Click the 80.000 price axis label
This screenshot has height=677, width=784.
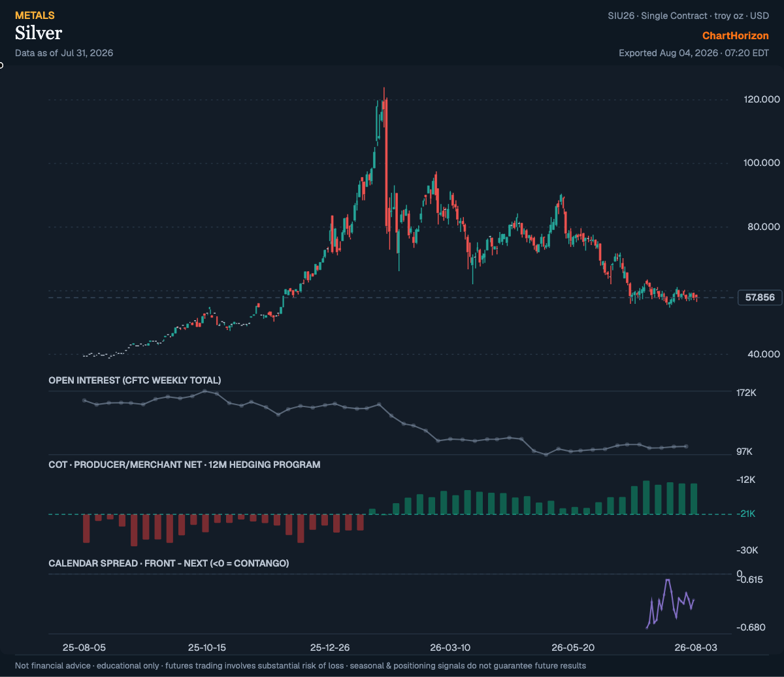(764, 227)
